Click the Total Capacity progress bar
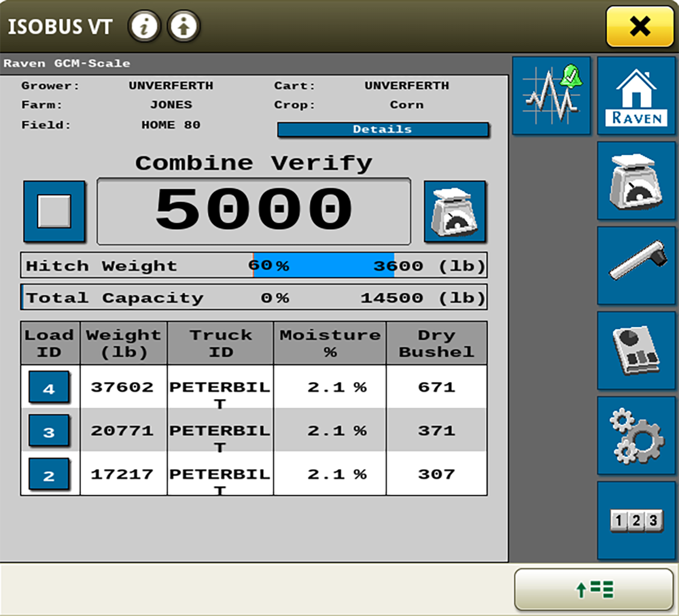Viewport: 679px width, 616px height. (x=253, y=297)
